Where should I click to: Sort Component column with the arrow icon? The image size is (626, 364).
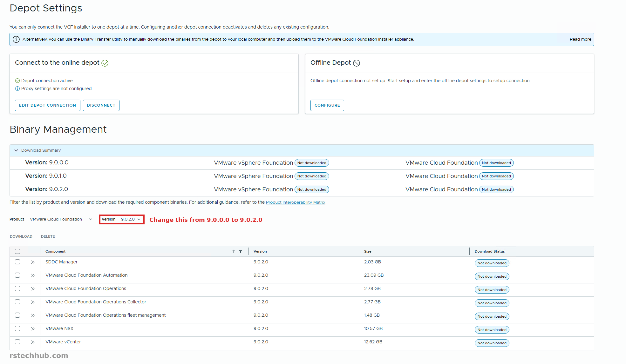pos(234,251)
